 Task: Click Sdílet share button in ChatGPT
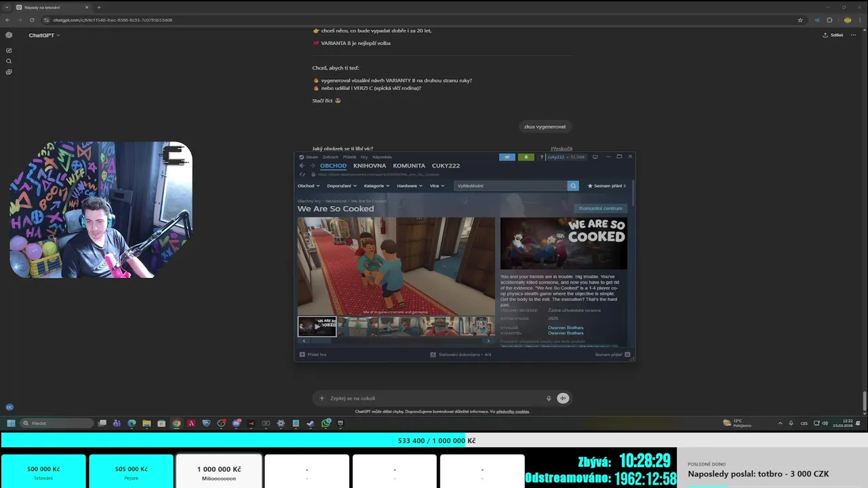point(833,35)
